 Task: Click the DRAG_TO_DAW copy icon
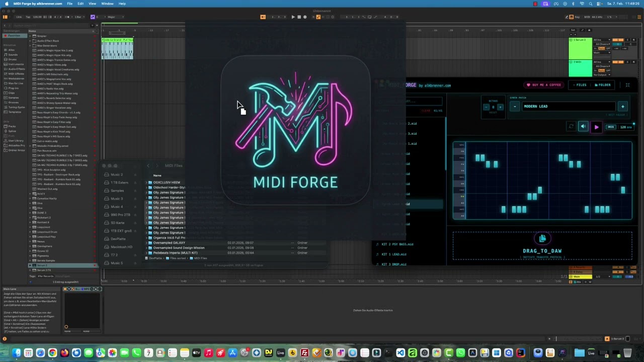(542, 238)
